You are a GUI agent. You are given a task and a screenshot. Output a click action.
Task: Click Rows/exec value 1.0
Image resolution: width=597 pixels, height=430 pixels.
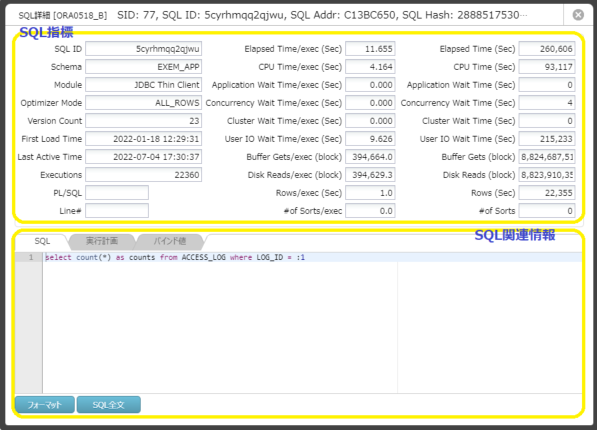point(370,193)
